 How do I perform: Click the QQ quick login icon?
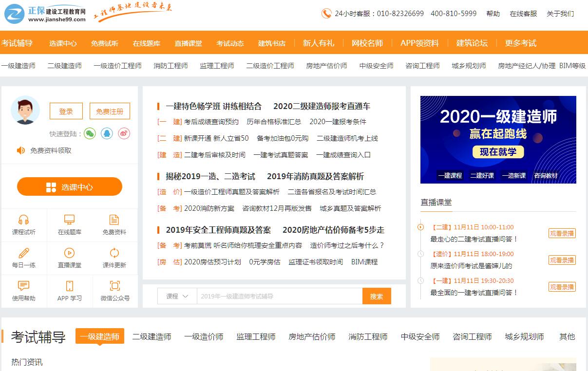(107, 133)
